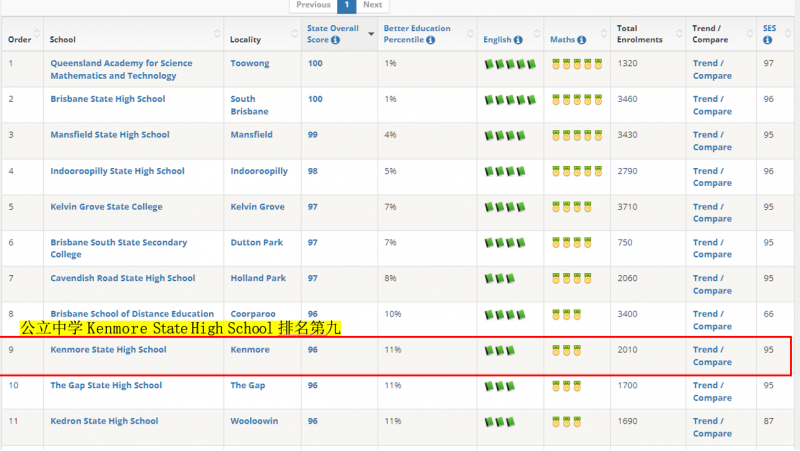This screenshot has width=800, height=451.
Task: Click Wooloowin locality link
Action: [254, 421]
